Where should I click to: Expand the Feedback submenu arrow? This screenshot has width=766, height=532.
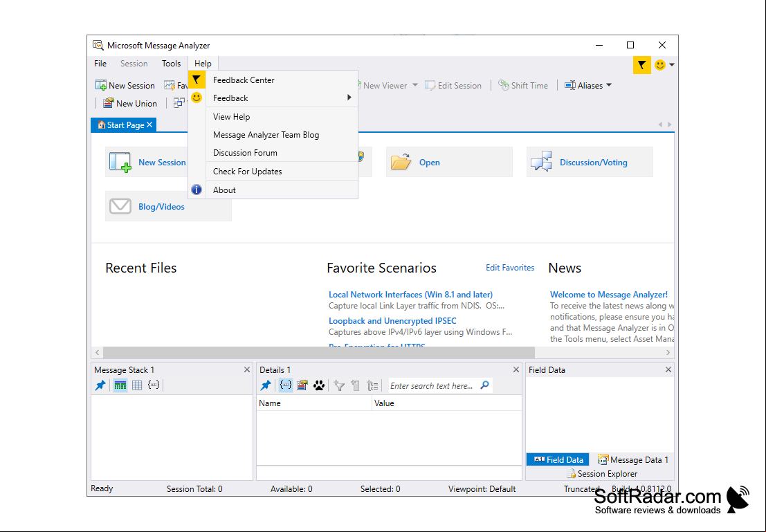click(349, 98)
